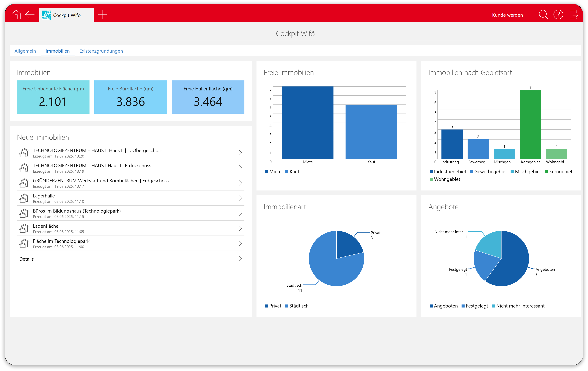The width and height of the screenshot is (588, 371).
Task: Click the Lagerhalle building icon
Action: (24, 198)
